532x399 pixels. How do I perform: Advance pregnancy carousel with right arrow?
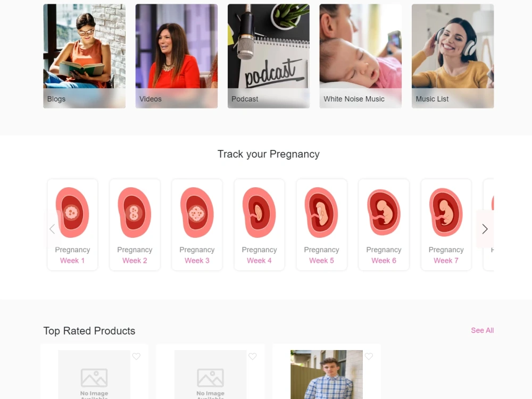tap(485, 229)
